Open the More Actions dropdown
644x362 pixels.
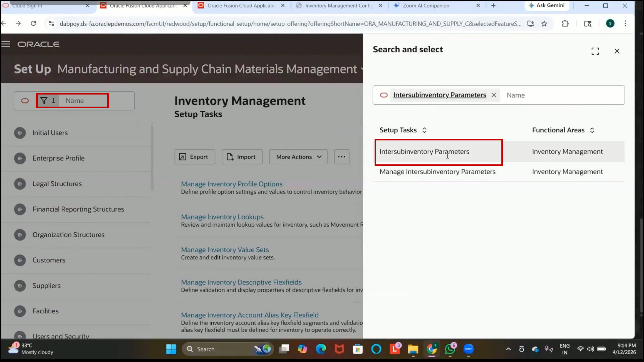tap(298, 157)
